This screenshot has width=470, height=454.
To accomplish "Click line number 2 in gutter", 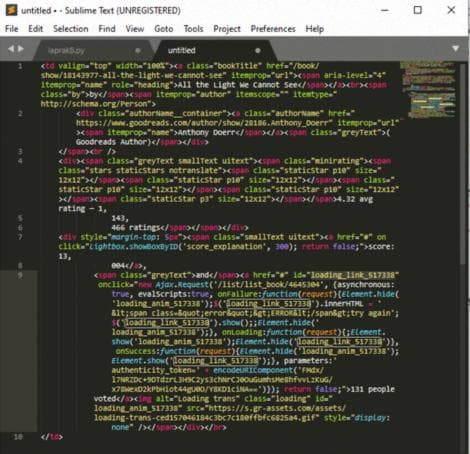I will pyautogui.click(x=20, y=113).
